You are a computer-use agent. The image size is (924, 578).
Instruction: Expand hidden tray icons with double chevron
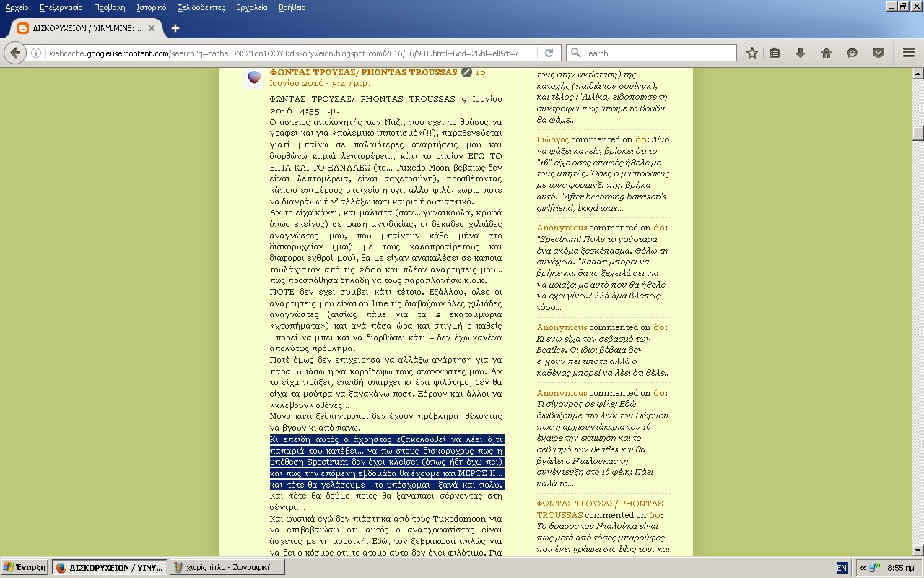(862, 567)
